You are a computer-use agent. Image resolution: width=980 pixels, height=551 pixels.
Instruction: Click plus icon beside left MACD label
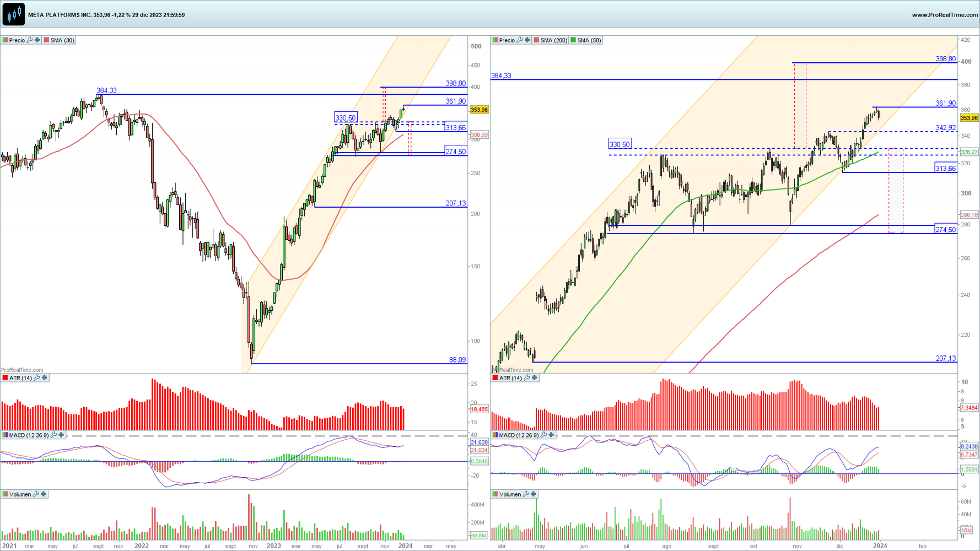click(61, 435)
